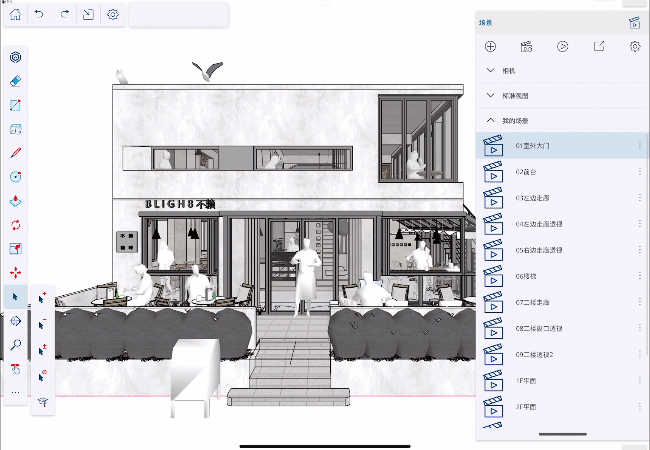Open scenes panel settings gear
This screenshot has height=450, width=650.
tap(634, 46)
